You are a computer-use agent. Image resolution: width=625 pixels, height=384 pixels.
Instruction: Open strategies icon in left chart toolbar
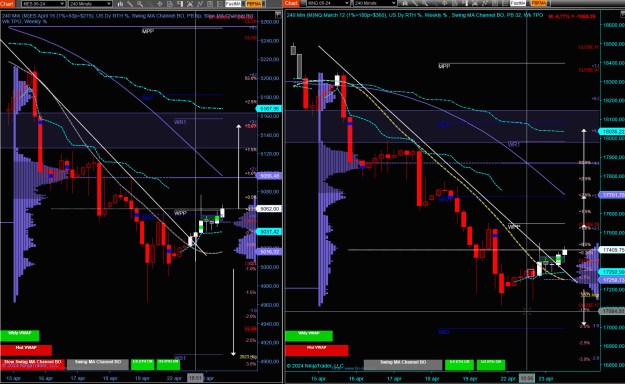coord(190,4)
